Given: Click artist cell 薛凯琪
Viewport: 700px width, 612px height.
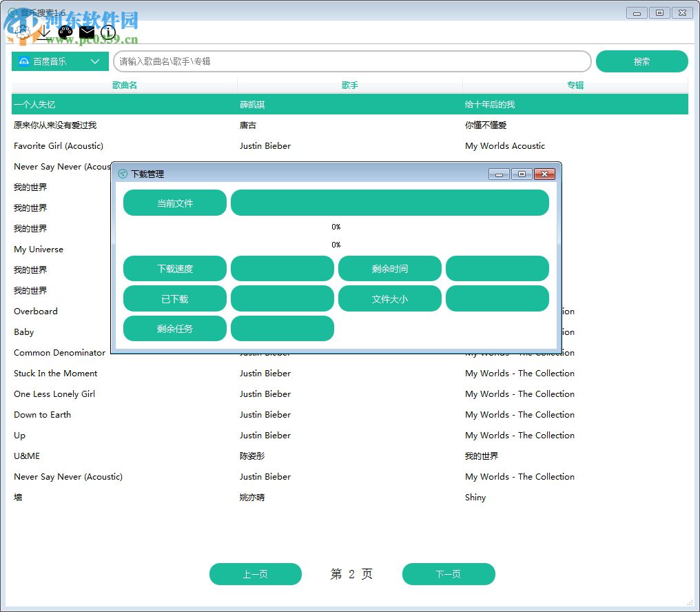Looking at the screenshot, I should point(252,105).
